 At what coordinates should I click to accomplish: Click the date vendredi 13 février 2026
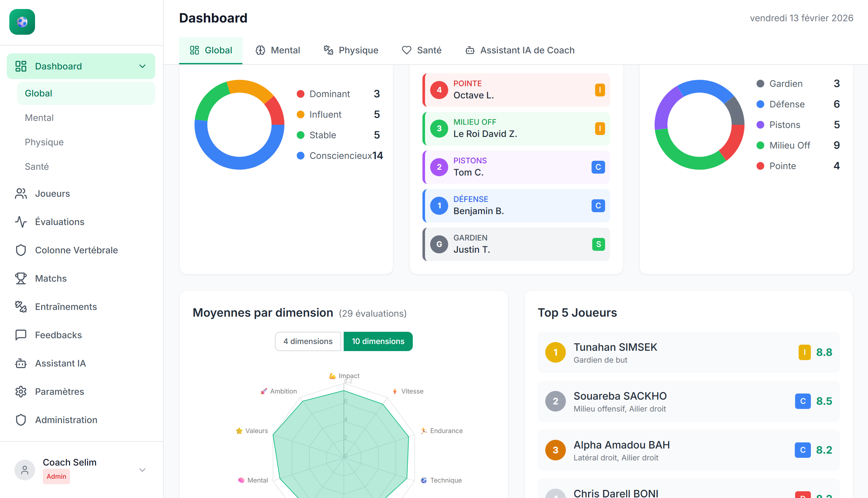[801, 18]
